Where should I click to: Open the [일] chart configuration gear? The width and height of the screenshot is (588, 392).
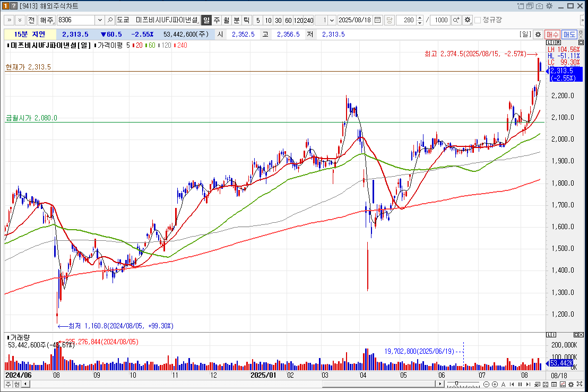tap(538, 34)
